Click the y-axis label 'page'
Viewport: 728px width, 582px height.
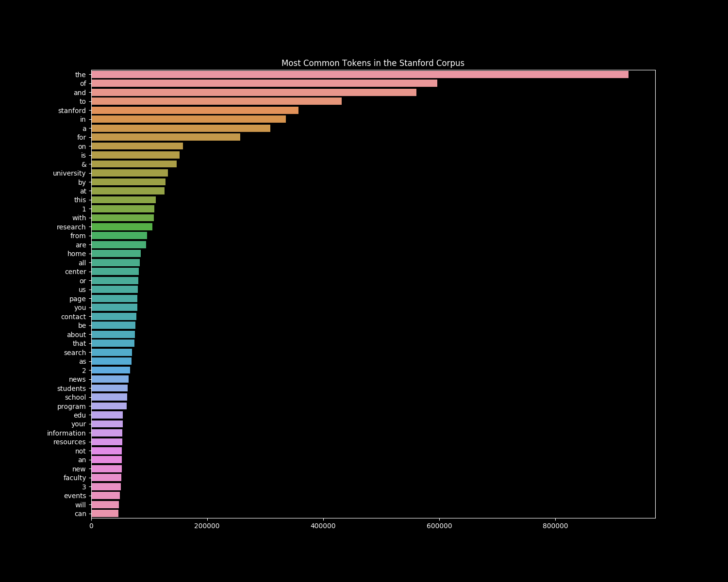click(x=78, y=299)
